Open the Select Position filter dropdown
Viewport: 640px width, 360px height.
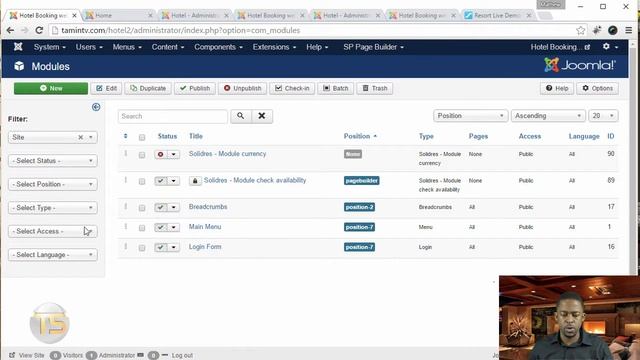coord(53,184)
